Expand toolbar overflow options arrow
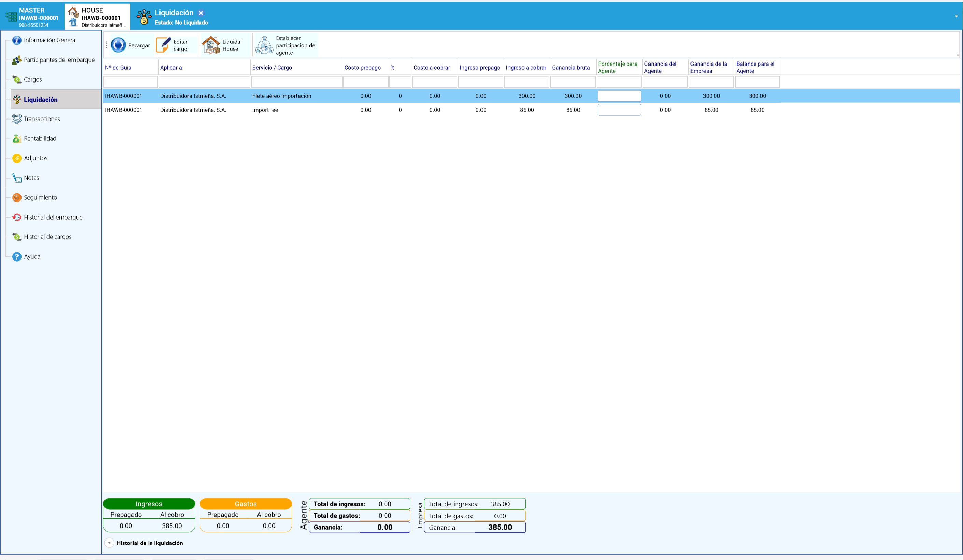This screenshot has height=560, width=963. (x=958, y=55)
